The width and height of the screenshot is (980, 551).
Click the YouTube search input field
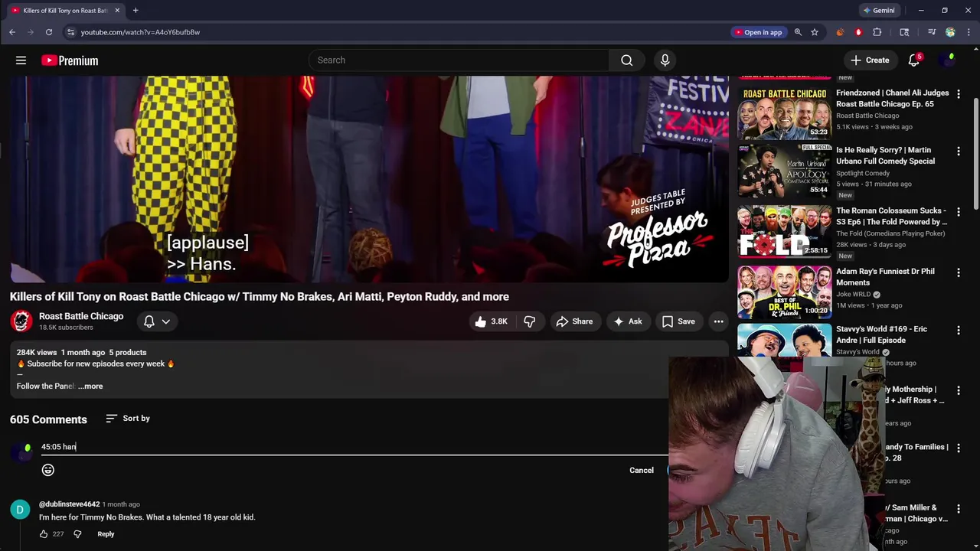459,60
